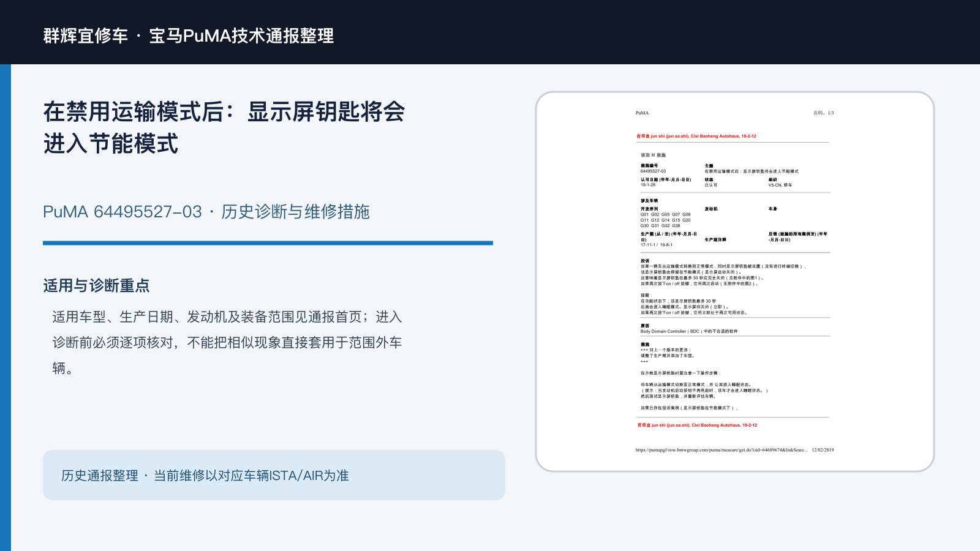This screenshot has width=980, height=551.
Task: Click the paragraph starting with 适用车型、生产日期
Action: [227, 342]
